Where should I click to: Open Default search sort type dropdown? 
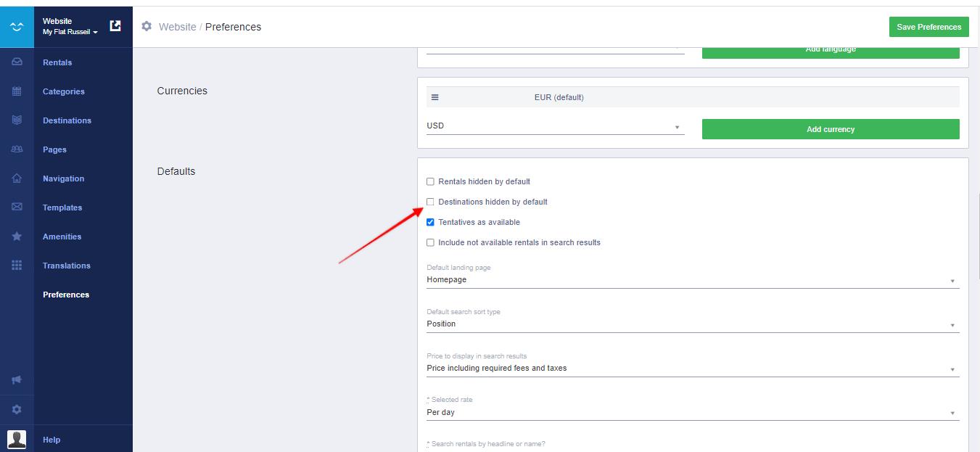coord(692,324)
